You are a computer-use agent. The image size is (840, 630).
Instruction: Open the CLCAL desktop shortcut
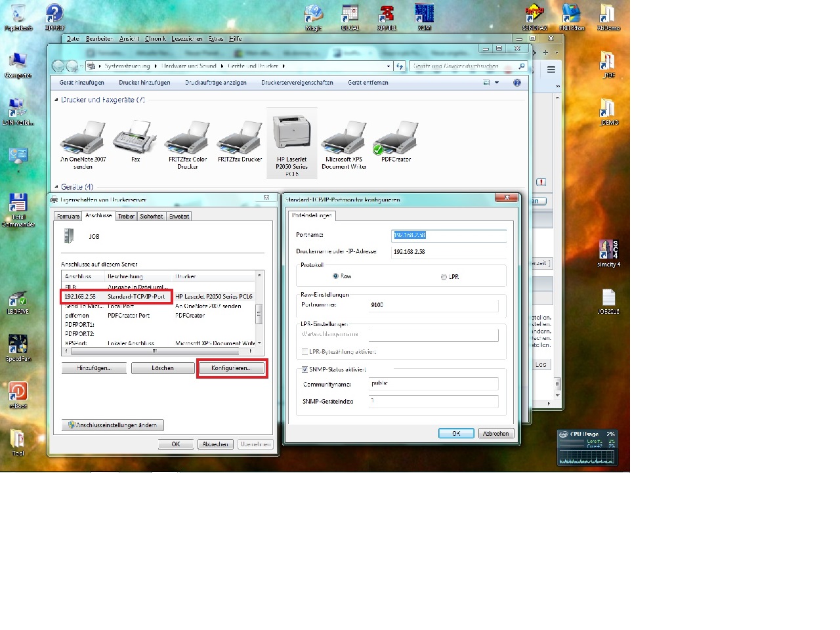(350, 18)
